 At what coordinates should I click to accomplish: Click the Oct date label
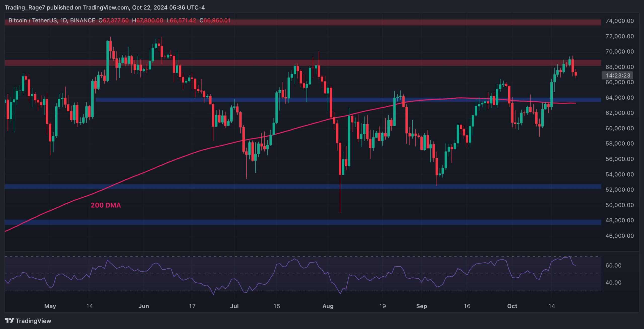512,306
